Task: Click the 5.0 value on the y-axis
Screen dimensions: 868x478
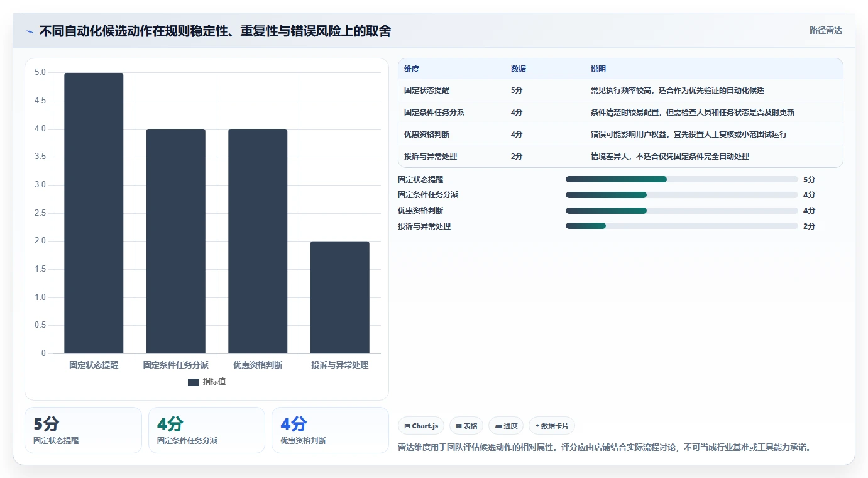Action: 40,72
